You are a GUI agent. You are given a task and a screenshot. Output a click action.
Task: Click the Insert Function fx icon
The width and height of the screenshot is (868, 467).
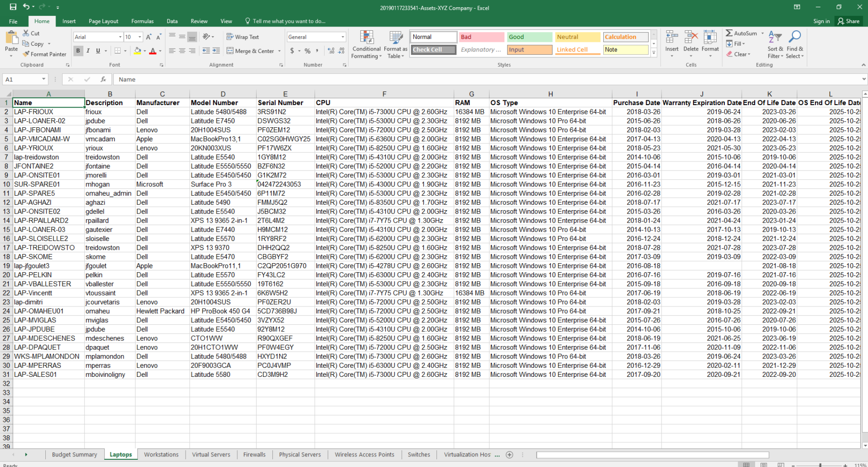[103, 80]
